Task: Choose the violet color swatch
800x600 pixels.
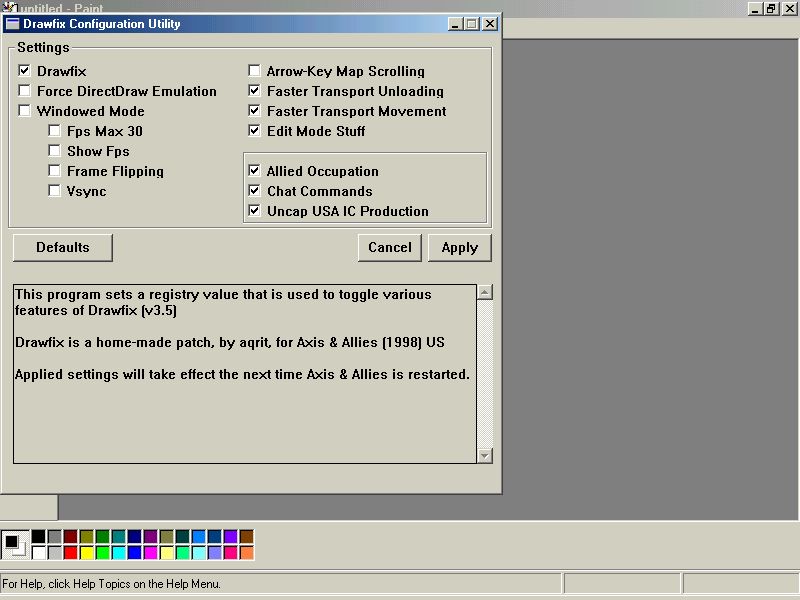Action: (x=231, y=536)
